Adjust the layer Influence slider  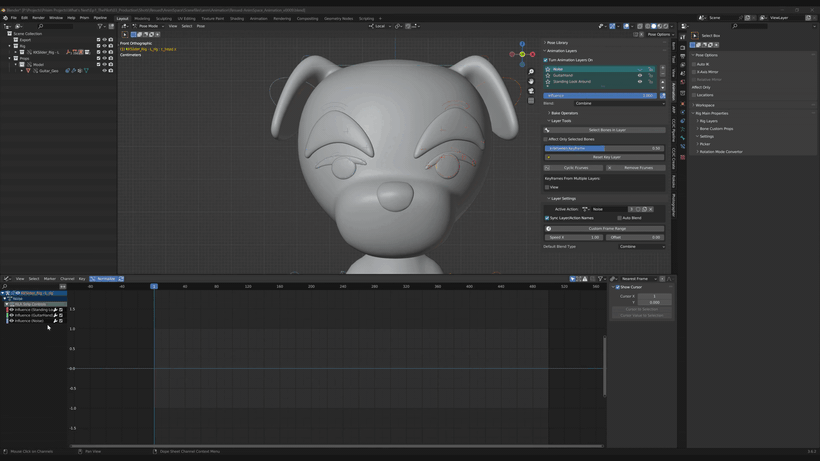click(600, 96)
